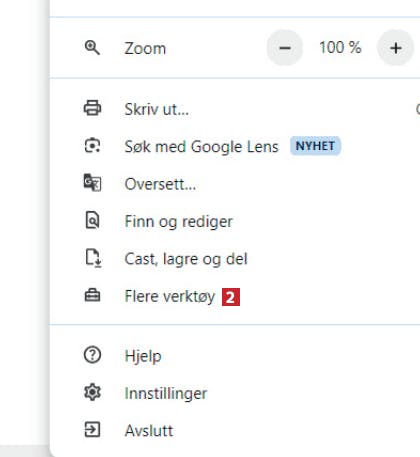Image resolution: width=420 pixels, height=457 pixels.
Task: Click the red 2 badge
Action: point(231,297)
